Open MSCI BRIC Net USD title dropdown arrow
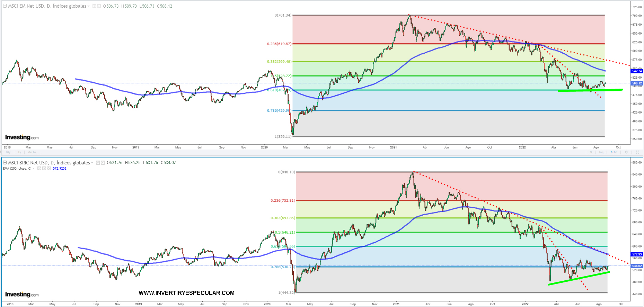This screenshot has width=644, height=307. (x=92, y=163)
